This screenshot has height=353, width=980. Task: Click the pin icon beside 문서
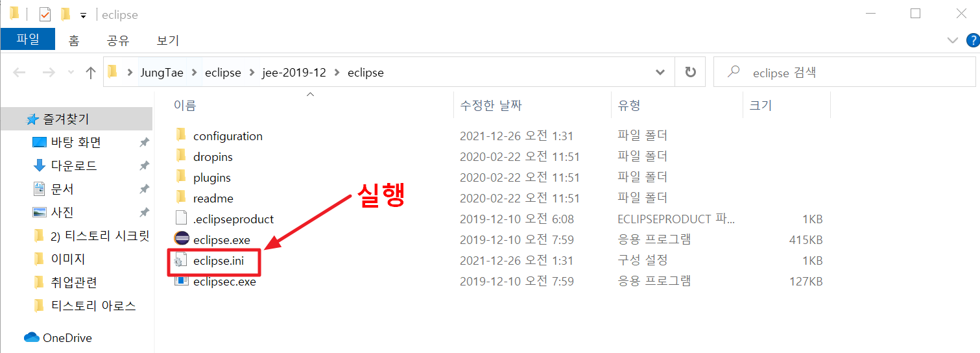point(144,189)
